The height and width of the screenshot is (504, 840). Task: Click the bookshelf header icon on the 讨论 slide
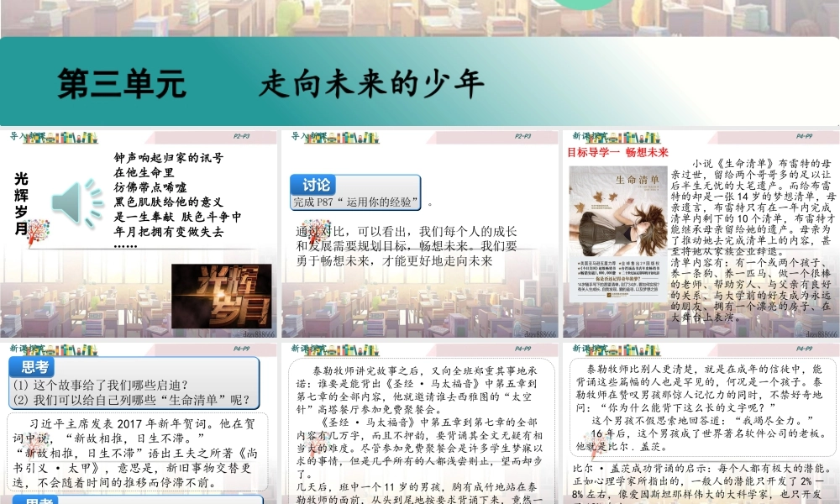[309, 137]
